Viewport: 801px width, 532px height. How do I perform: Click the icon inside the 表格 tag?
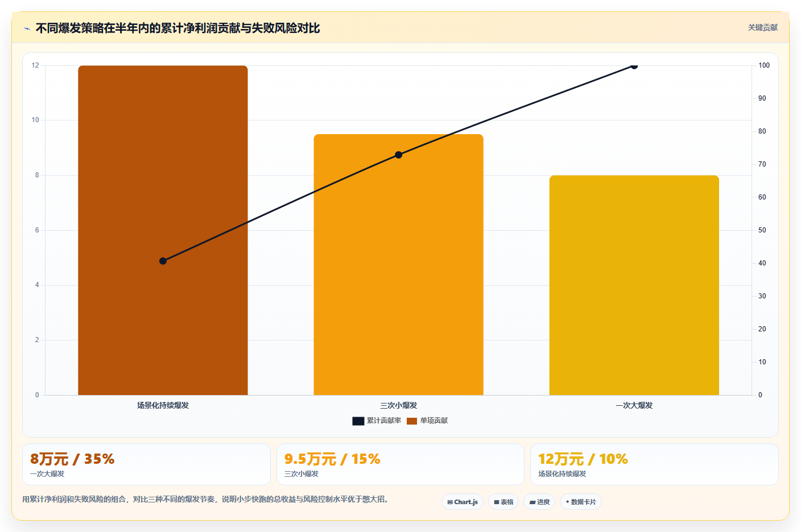point(497,502)
